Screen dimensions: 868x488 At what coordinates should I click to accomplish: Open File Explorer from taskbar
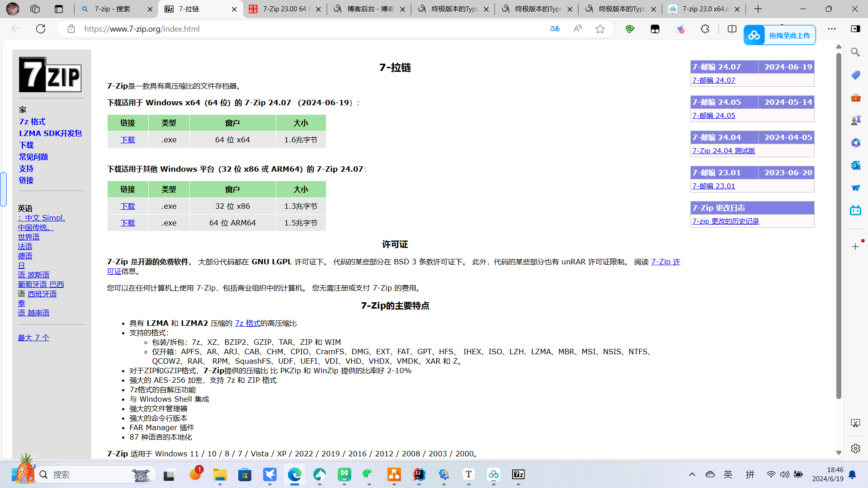point(220,474)
